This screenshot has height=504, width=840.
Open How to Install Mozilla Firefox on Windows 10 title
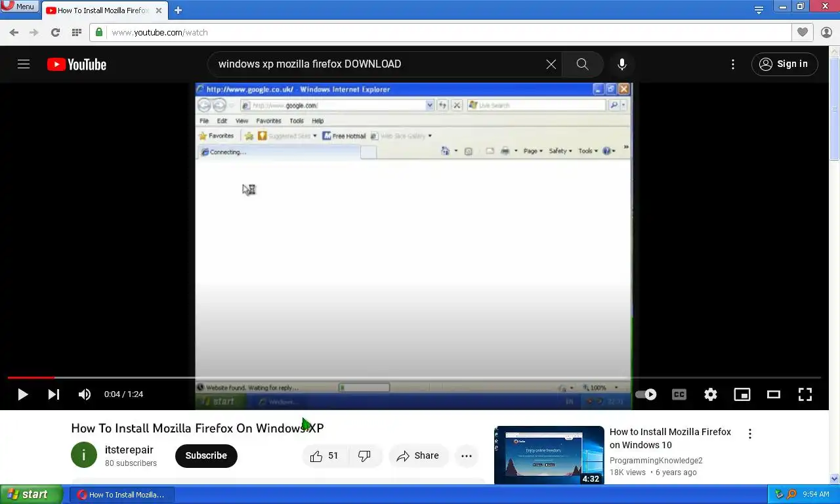[670, 438]
